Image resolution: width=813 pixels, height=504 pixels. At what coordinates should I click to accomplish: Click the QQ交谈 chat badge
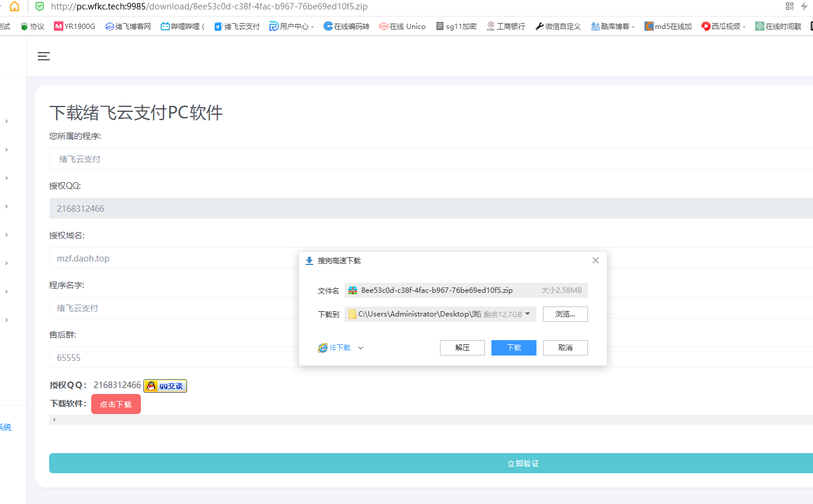165,386
